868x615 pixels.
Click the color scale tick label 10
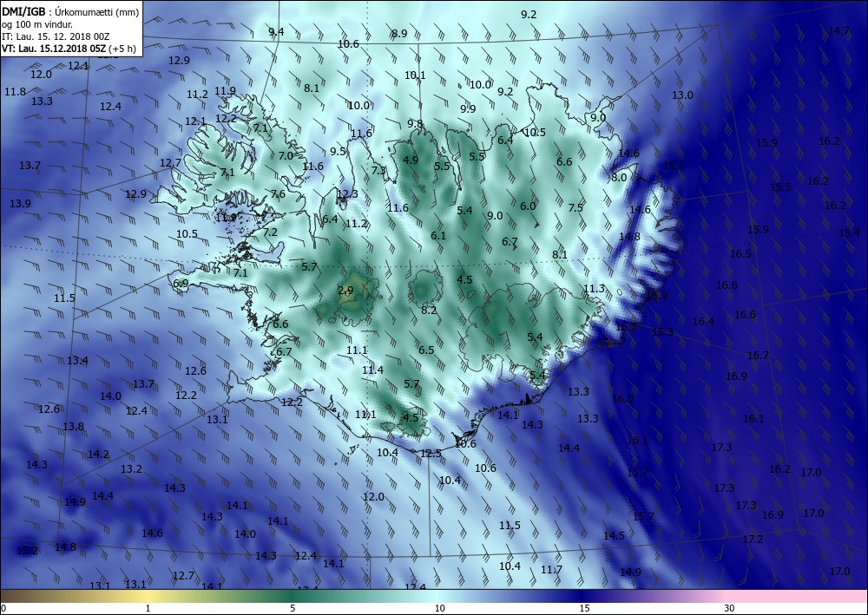pos(439,609)
